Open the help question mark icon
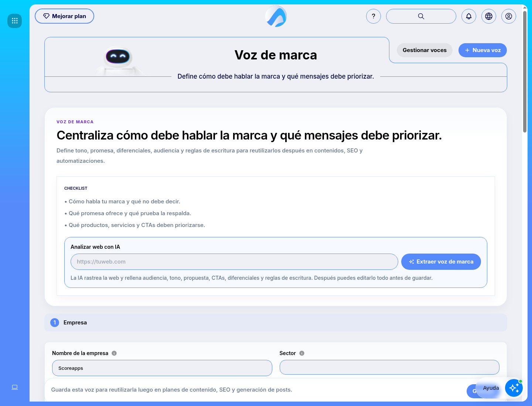532x406 pixels. pyautogui.click(x=374, y=16)
